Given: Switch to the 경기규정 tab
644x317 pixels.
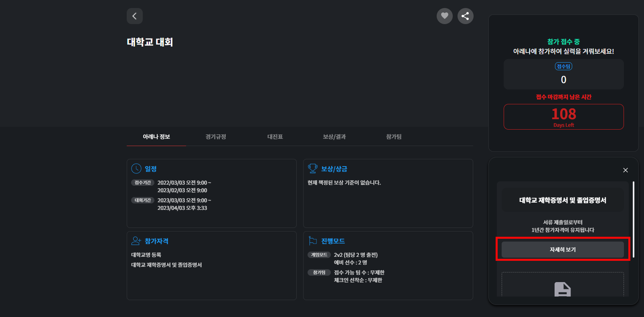Looking at the screenshot, I should tap(216, 137).
